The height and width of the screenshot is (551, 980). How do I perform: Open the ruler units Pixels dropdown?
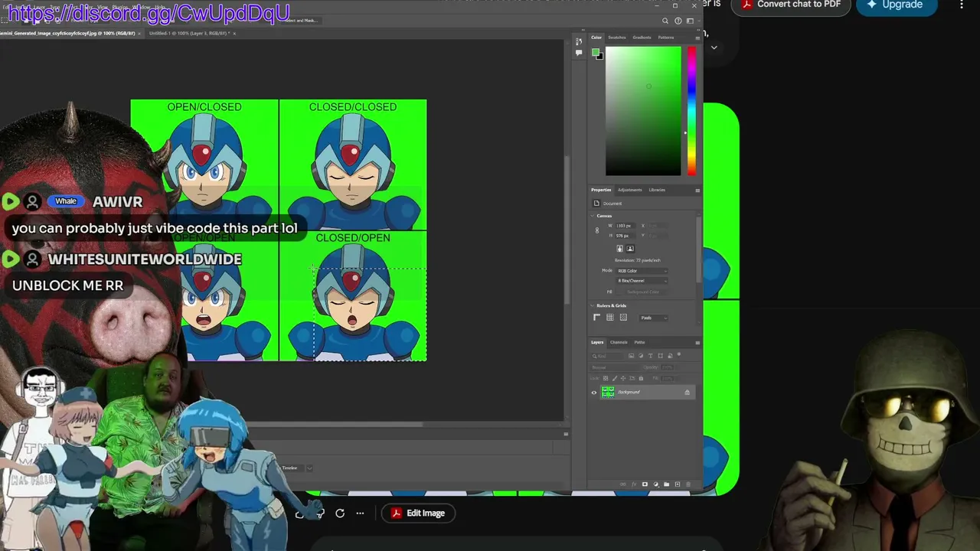(x=653, y=318)
